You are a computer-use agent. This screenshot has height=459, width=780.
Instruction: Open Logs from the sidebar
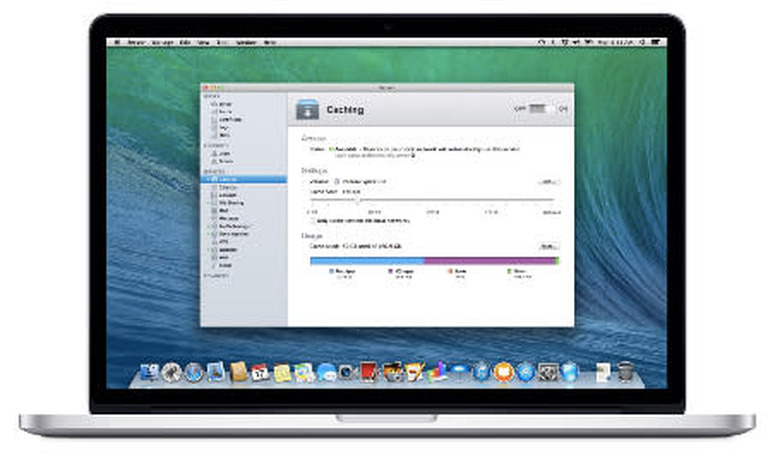pyautogui.click(x=223, y=127)
